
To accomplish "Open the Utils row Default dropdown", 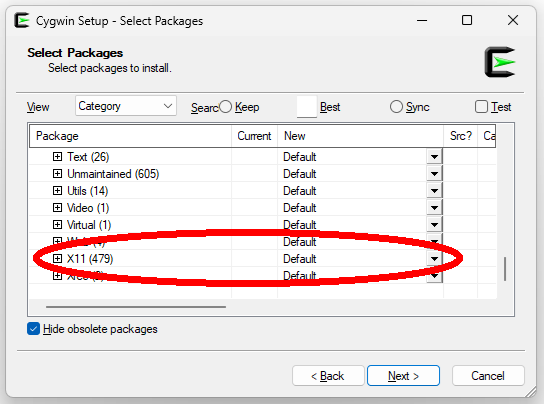I will tap(434, 191).
